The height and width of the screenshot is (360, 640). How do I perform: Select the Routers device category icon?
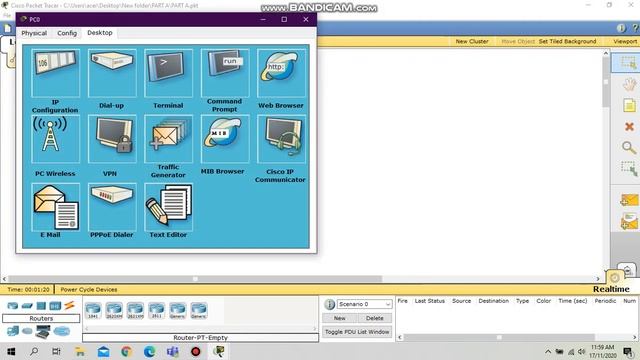pos(13,305)
